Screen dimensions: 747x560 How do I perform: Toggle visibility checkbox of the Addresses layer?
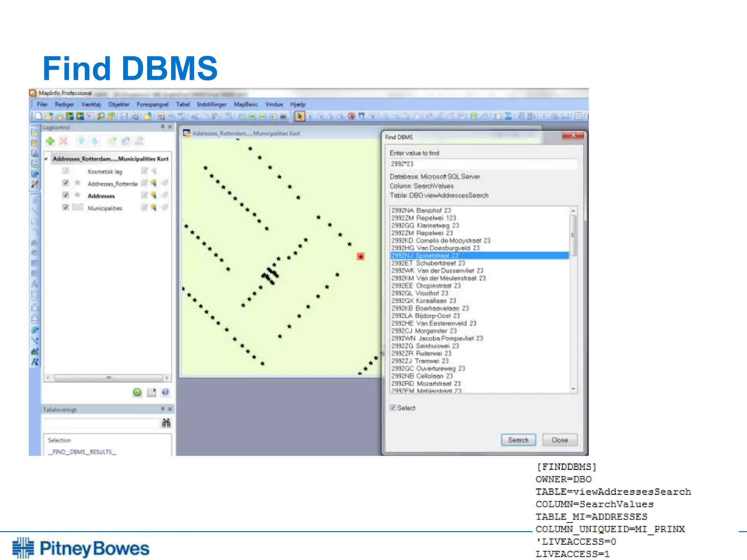pyautogui.click(x=66, y=195)
